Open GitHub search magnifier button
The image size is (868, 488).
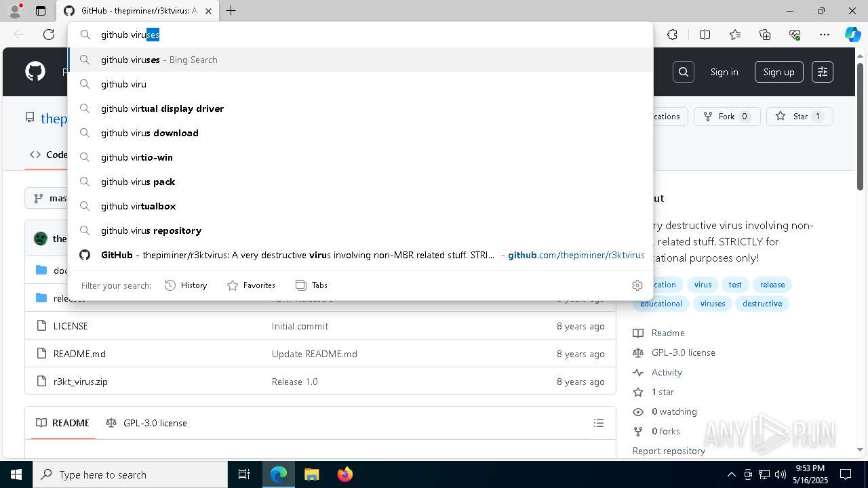tap(684, 72)
